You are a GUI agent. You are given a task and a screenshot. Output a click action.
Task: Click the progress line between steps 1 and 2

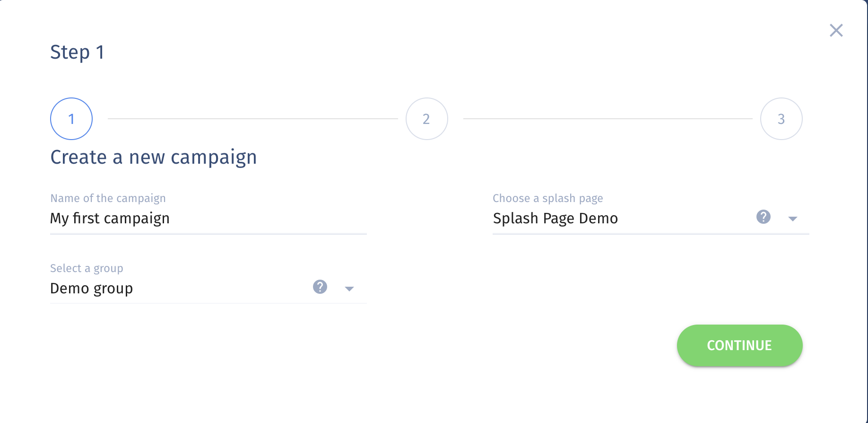[x=253, y=119]
